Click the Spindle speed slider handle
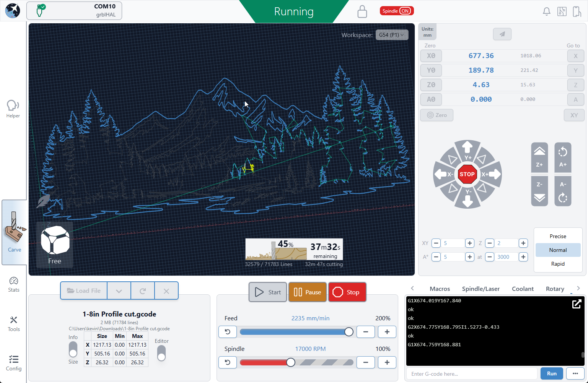Viewport: 588px width, 383px height. point(291,362)
